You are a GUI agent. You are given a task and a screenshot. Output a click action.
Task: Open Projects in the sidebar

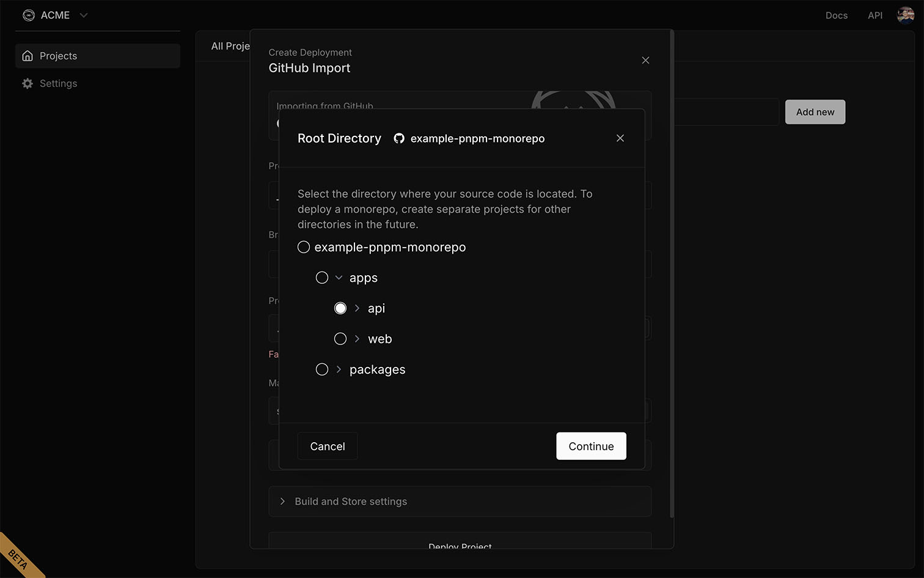point(58,55)
